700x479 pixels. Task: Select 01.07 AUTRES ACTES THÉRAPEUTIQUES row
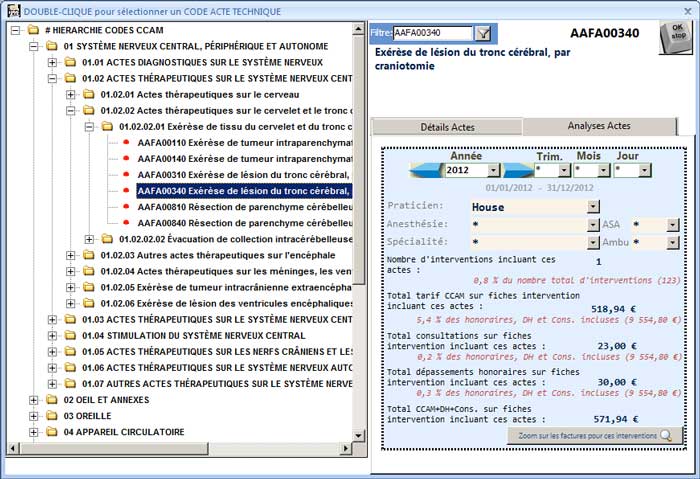[x=217, y=384]
